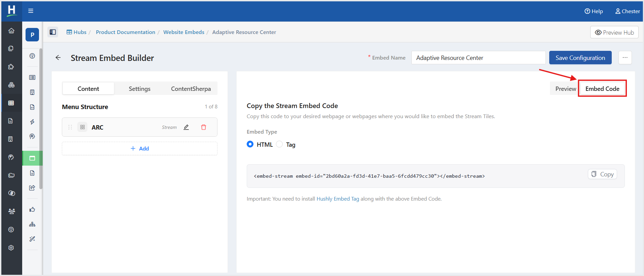Open the Chester user menu
The image size is (644, 276).
click(x=628, y=11)
